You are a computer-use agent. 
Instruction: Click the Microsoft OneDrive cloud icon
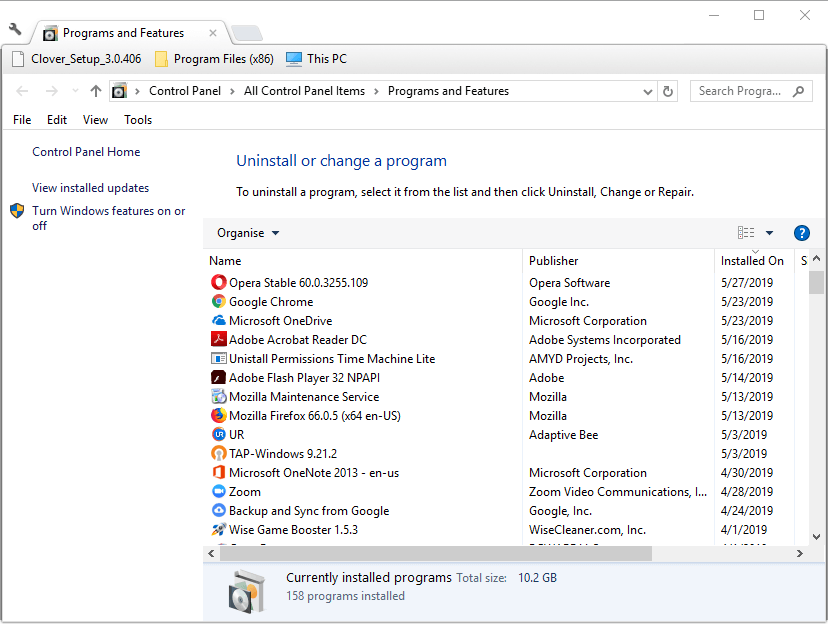click(219, 320)
